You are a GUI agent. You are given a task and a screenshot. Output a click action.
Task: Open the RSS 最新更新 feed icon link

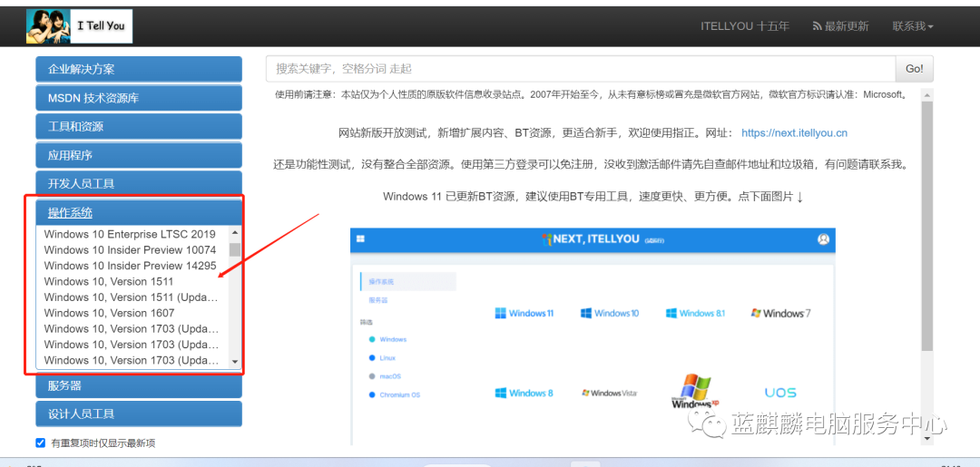click(840, 26)
